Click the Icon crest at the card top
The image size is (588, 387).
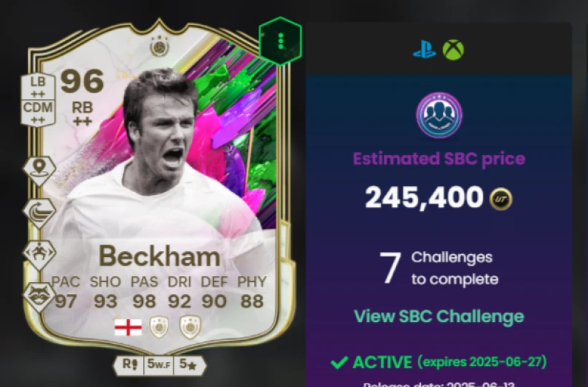tap(159, 47)
